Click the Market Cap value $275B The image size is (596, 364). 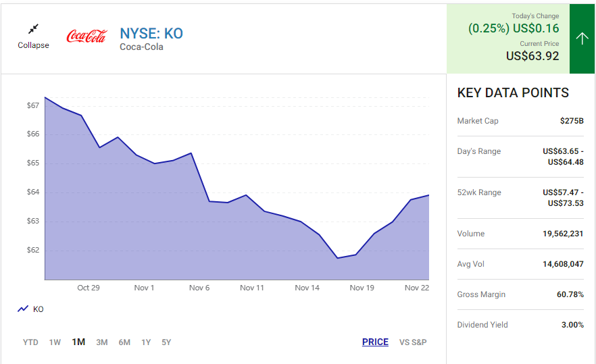(572, 121)
